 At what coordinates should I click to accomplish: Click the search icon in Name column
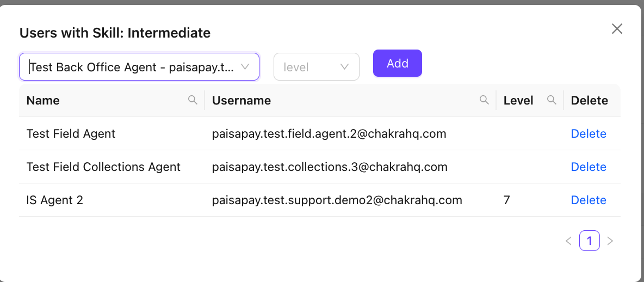(x=193, y=100)
